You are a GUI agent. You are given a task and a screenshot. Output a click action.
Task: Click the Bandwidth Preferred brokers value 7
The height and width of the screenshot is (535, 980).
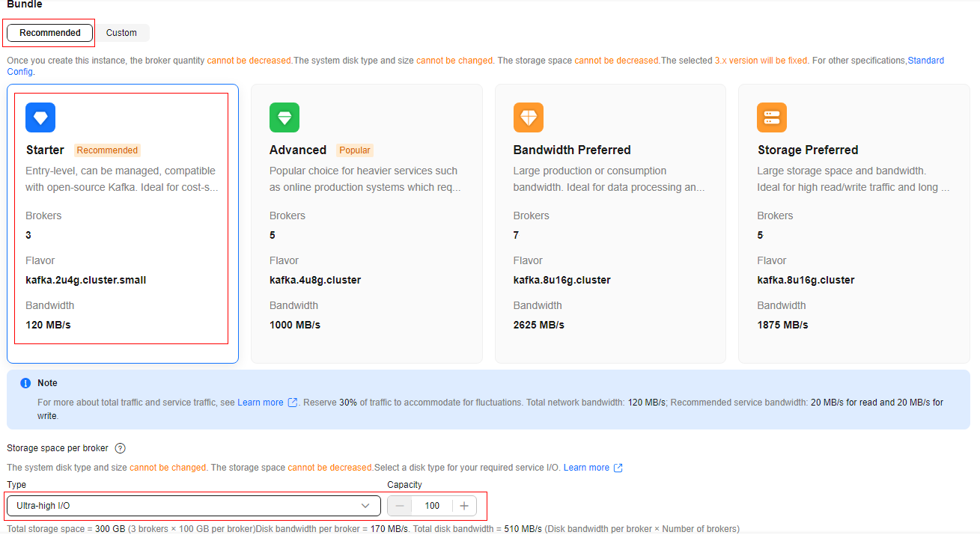click(x=517, y=235)
